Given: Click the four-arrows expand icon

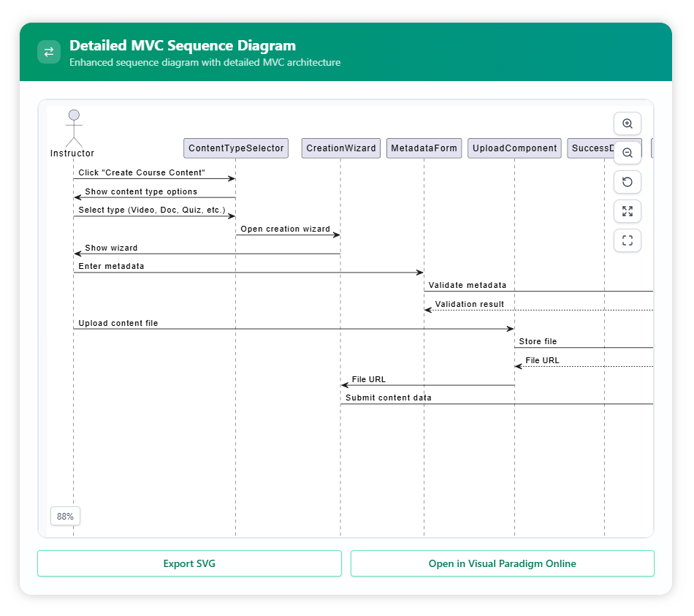Looking at the screenshot, I should click(627, 211).
